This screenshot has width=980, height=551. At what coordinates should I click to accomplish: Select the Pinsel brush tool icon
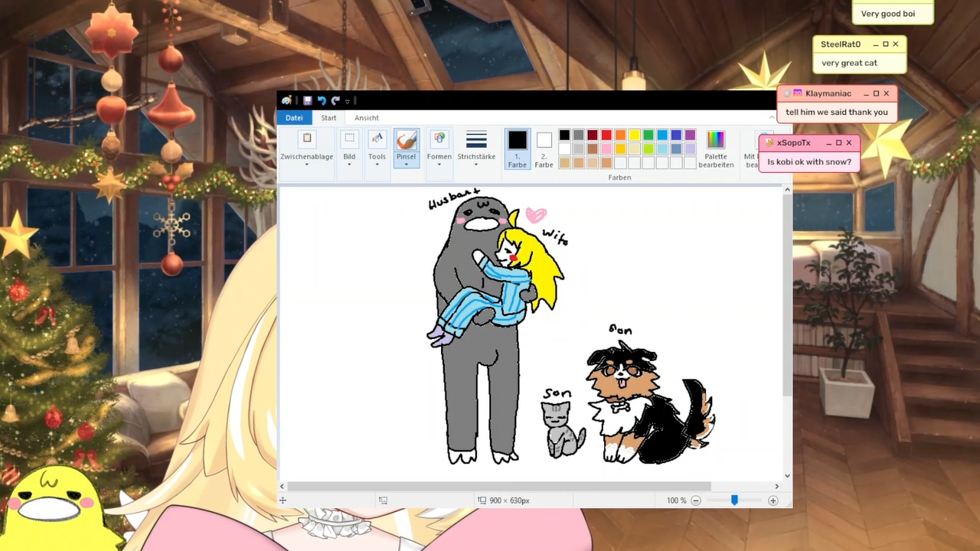click(x=406, y=140)
